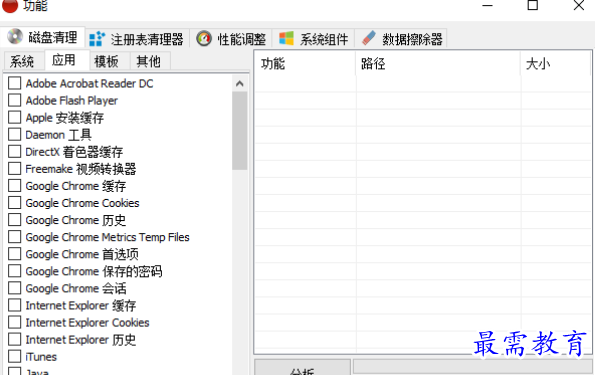This screenshot has width=595, height=375.
Task: Click the 分析 button
Action: point(302,367)
